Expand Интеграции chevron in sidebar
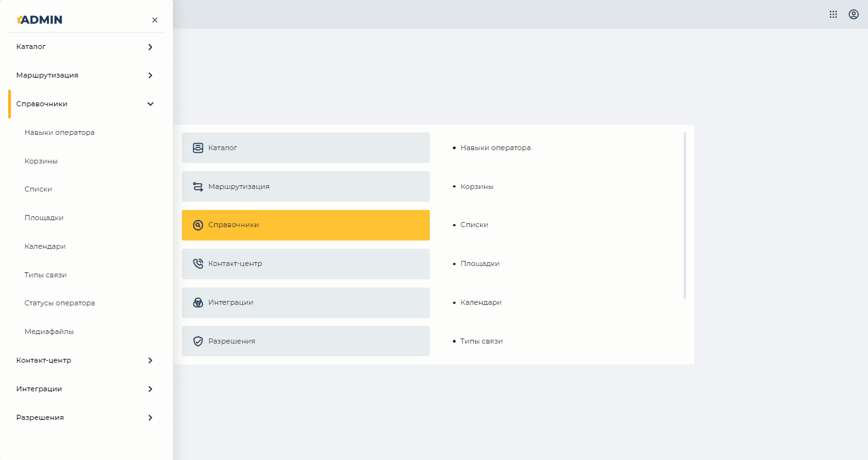 (150, 389)
